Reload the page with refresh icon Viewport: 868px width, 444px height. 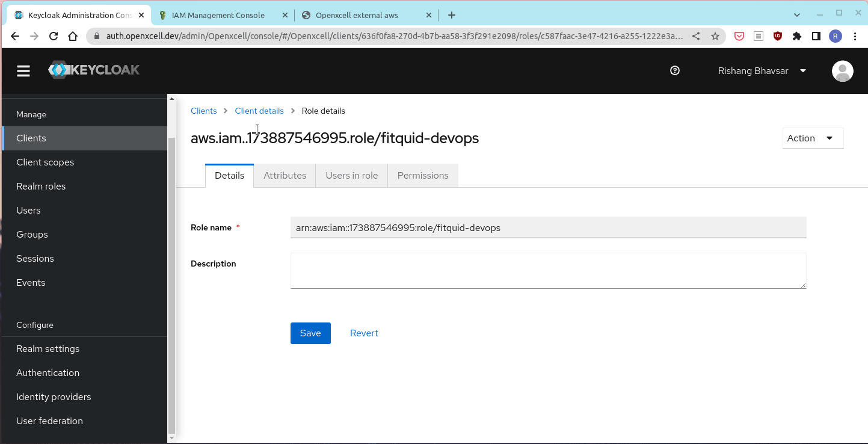click(54, 36)
